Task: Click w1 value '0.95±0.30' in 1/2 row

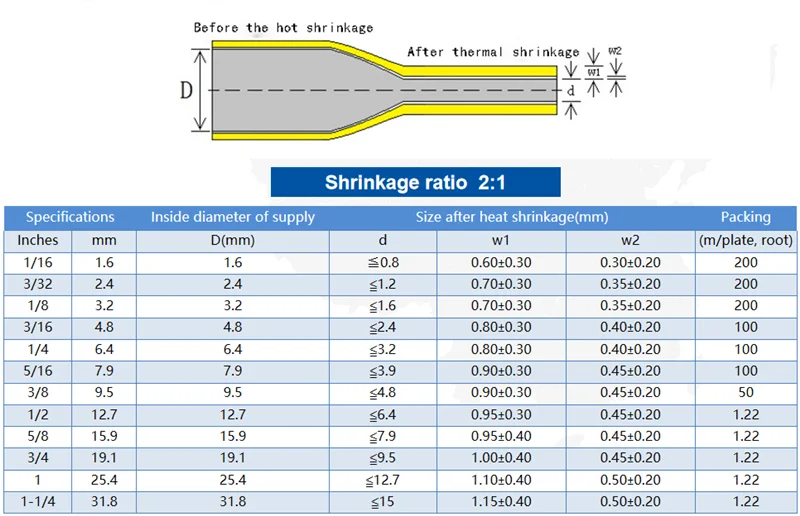Action: (x=501, y=414)
